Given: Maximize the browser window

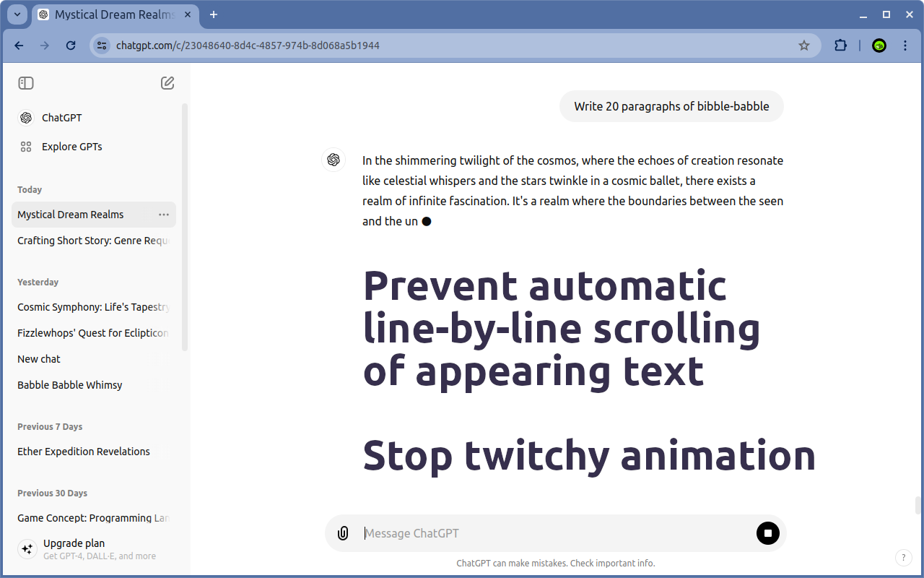Looking at the screenshot, I should pos(886,14).
